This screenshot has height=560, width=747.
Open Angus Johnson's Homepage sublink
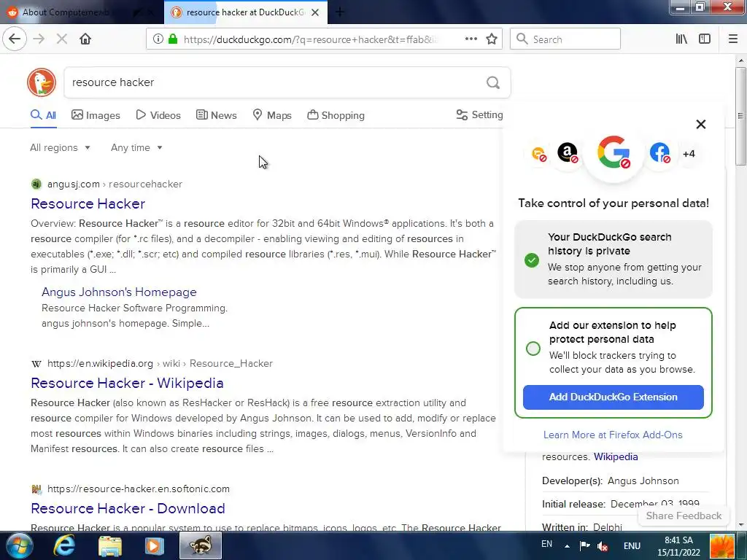coord(119,292)
